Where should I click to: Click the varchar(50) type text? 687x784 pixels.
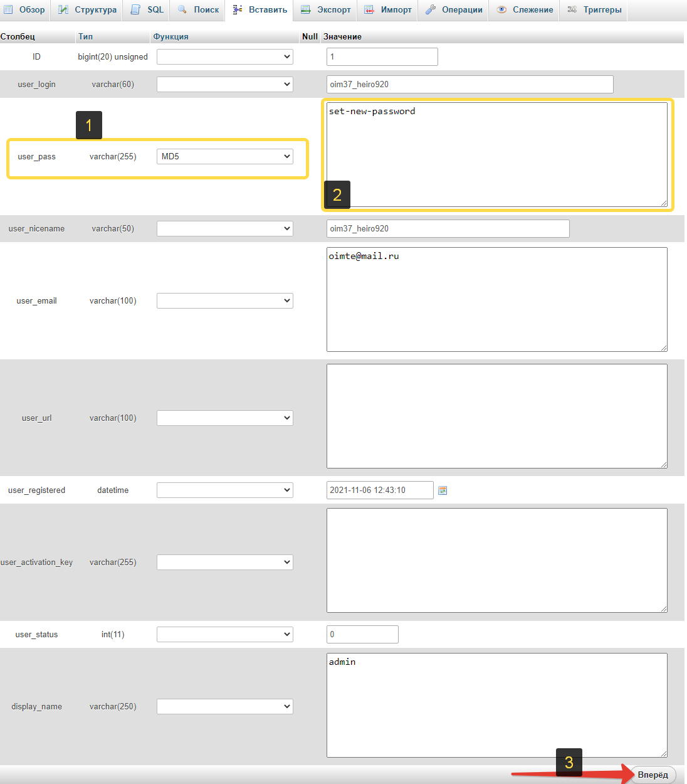113,228
